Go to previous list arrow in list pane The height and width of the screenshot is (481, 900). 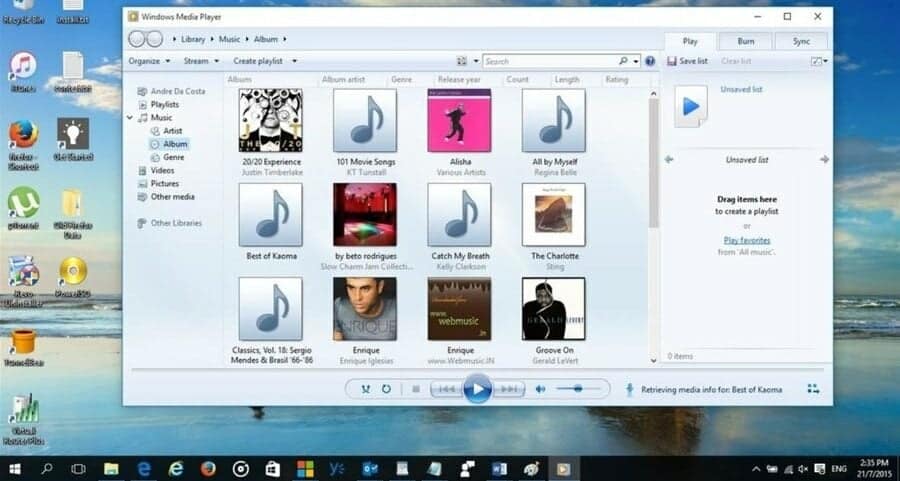coord(669,160)
